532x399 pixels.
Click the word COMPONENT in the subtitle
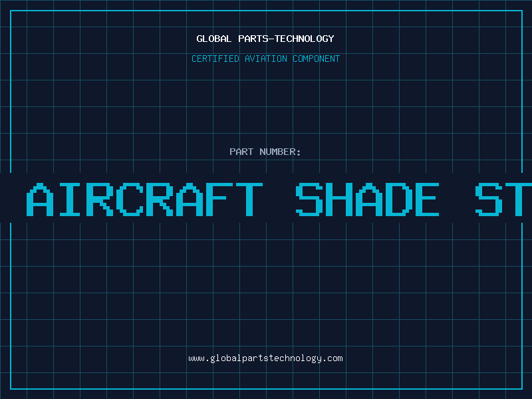click(x=317, y=59)
